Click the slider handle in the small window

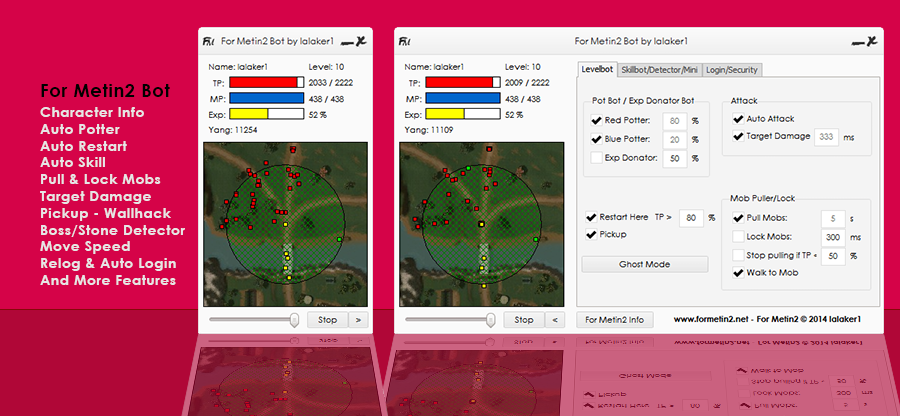(x=295, y=320)
